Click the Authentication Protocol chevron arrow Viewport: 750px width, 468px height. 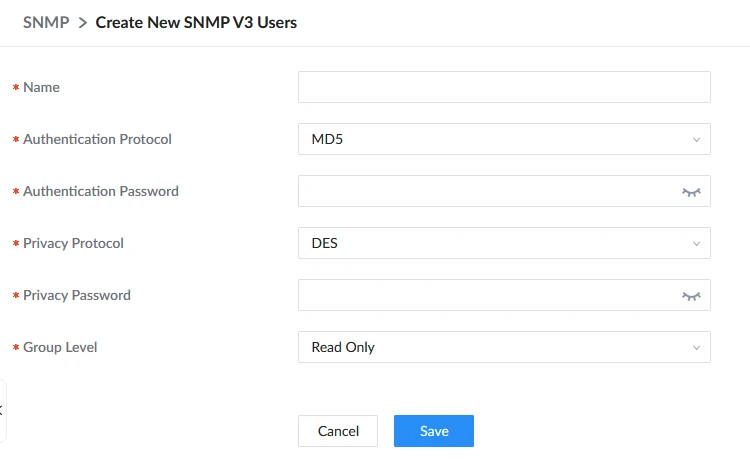tap(696, 140)
